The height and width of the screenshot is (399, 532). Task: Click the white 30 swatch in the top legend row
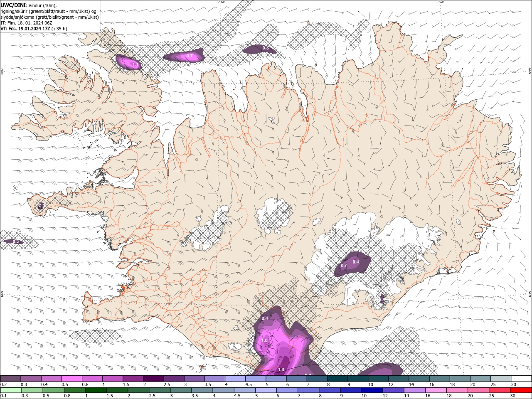pyautogui.click(x=522, y=379)
